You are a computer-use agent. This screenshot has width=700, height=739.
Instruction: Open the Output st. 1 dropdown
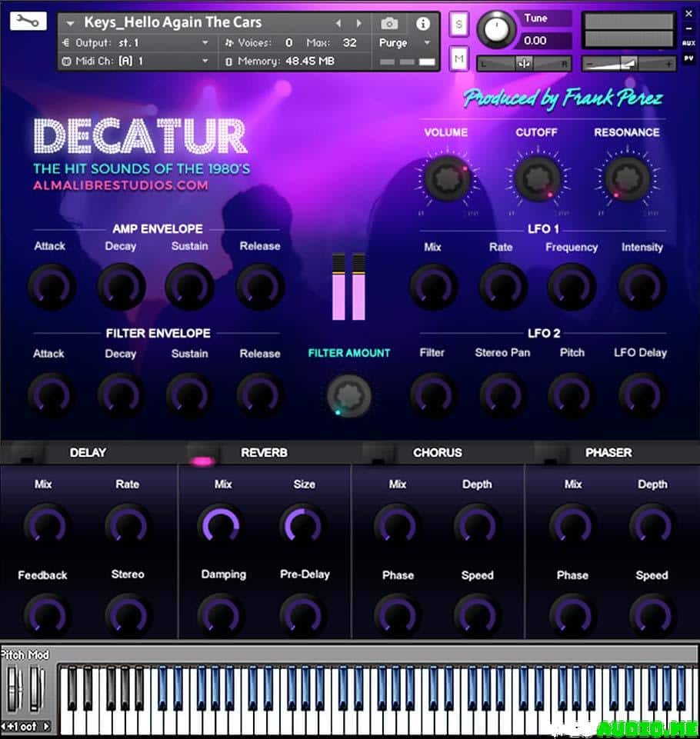pos(205,43)
